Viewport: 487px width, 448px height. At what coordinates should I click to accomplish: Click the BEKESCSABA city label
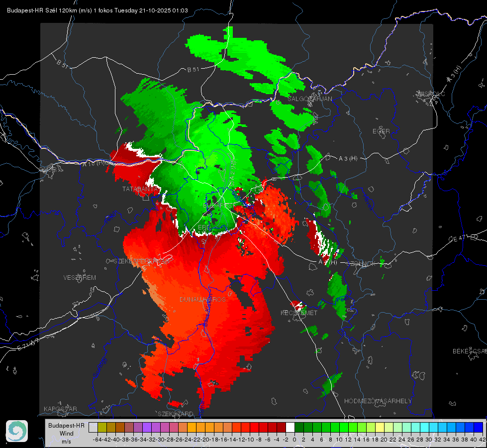click(x=469, y=351)
